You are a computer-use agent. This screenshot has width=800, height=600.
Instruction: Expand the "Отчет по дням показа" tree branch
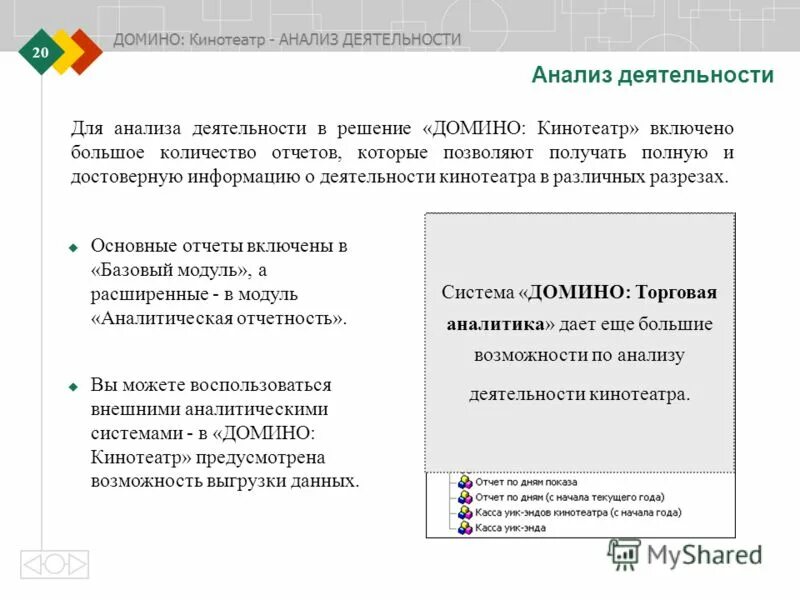(452, 480)
